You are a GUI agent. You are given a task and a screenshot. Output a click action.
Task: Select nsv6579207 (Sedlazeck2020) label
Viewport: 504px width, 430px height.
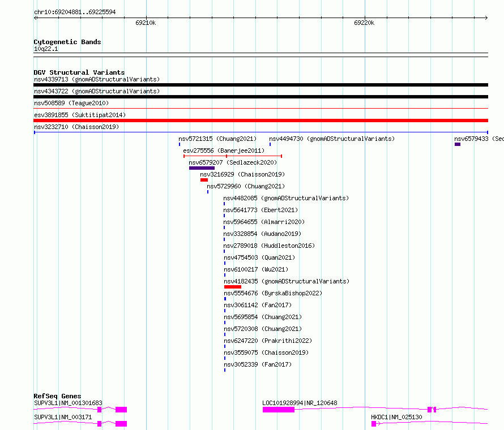[x=233, y=162]
